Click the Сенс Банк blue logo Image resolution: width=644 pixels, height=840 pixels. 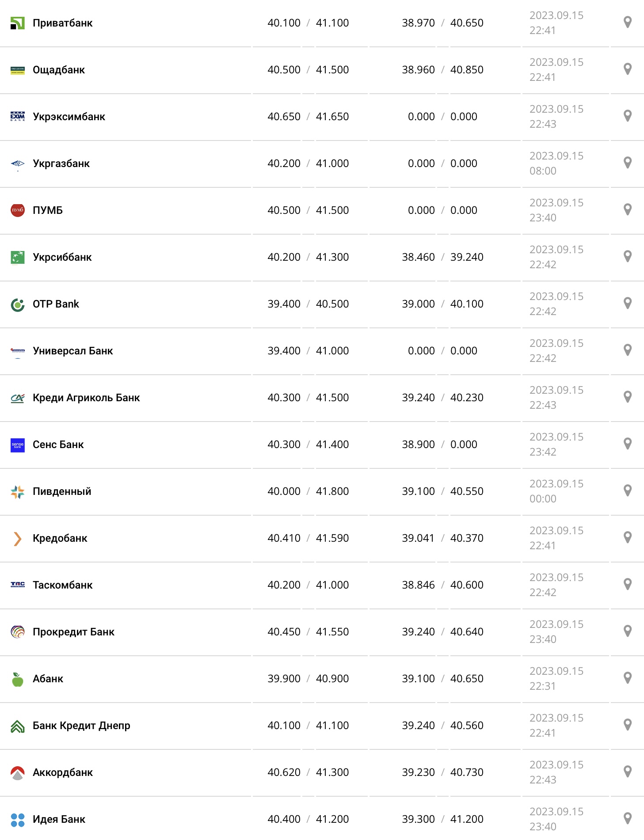coord(17,445)
